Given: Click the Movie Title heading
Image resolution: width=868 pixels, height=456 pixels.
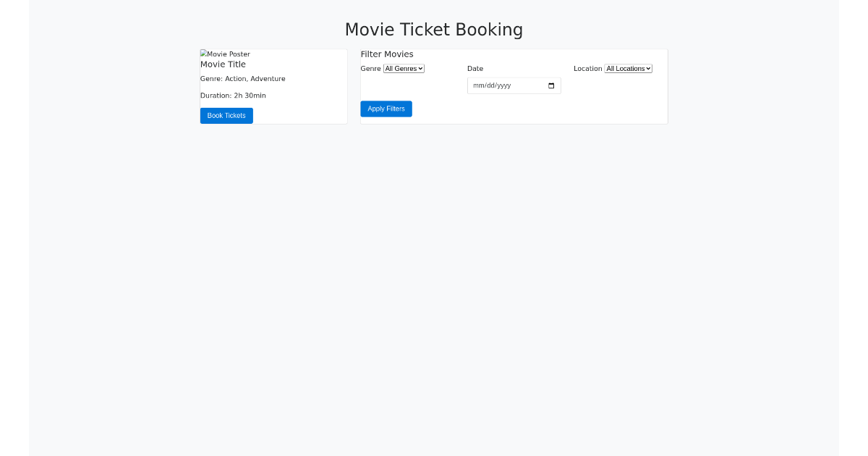Looking at the screenshot, I should point(223,64).
